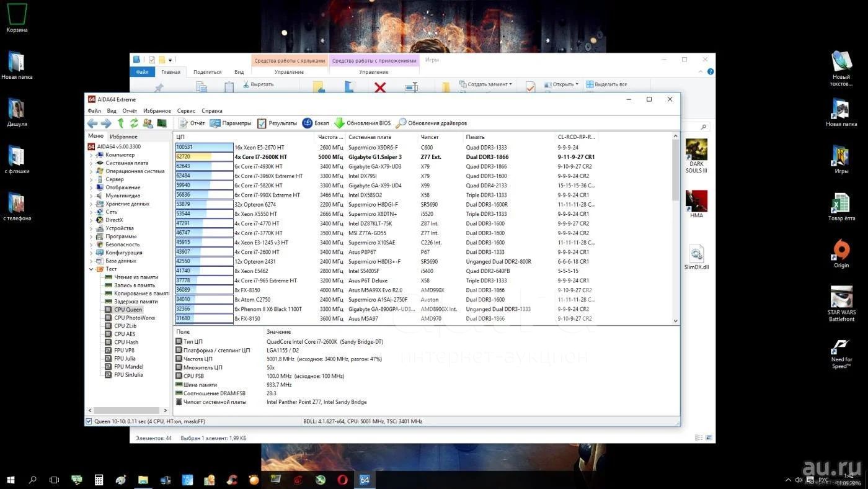Open the users icon in AIDA64 toolbar
868x489 pixels.
[148, 123]
